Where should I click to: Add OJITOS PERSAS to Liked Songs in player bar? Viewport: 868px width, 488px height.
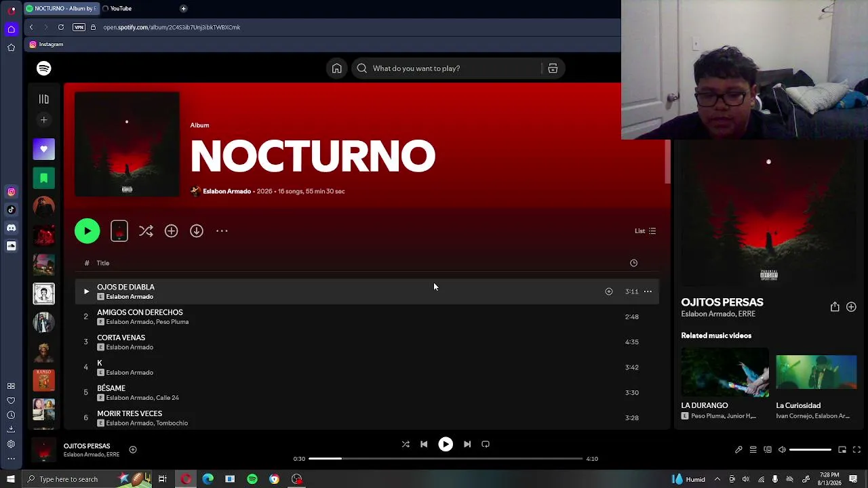point(133,449)
